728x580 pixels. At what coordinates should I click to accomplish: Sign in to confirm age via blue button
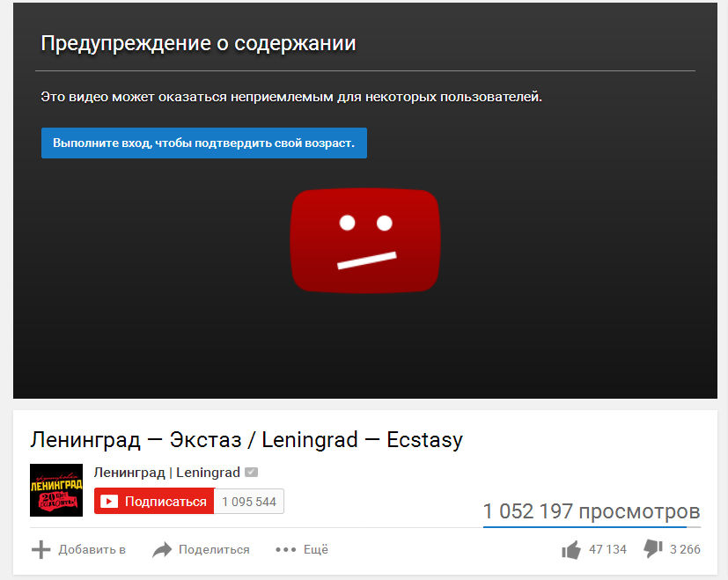point(204,143)
